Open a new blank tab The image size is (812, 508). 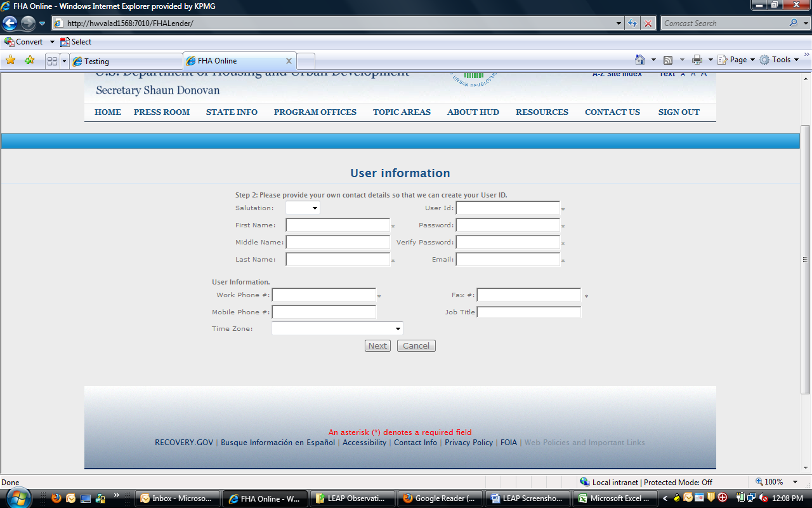click(306, 62)
